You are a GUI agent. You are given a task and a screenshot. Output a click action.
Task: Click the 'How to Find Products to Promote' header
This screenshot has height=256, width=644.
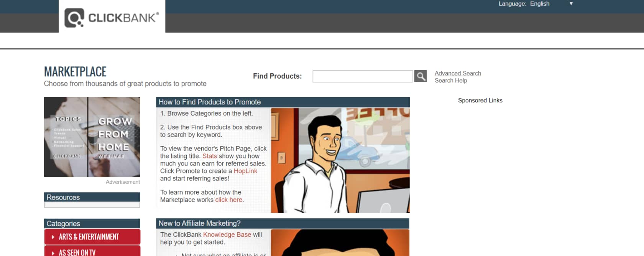283,102
